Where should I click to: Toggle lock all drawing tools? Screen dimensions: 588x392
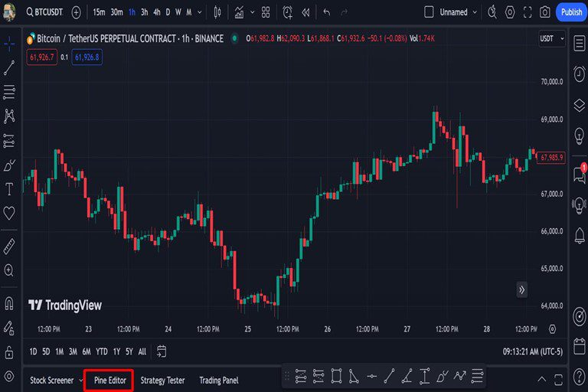tap(9, 352)
